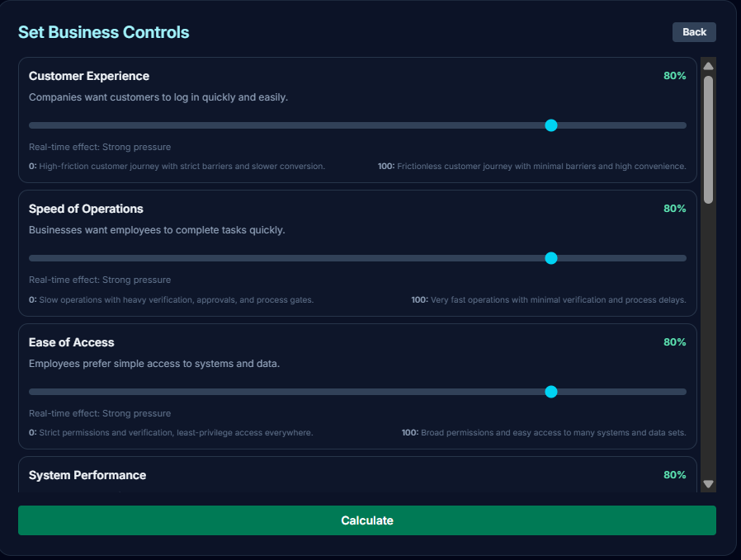Click the Speed of Operations 80% value
The width and height of the screenshot is (741, 560).
(x=674, y=209)
